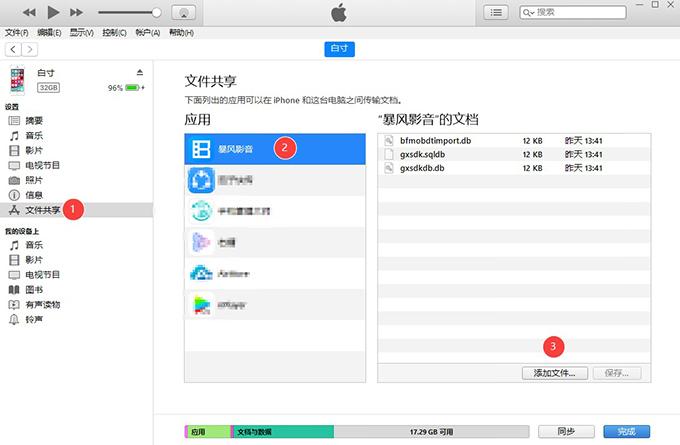Click the blue 完成 button

coord(627,432)
